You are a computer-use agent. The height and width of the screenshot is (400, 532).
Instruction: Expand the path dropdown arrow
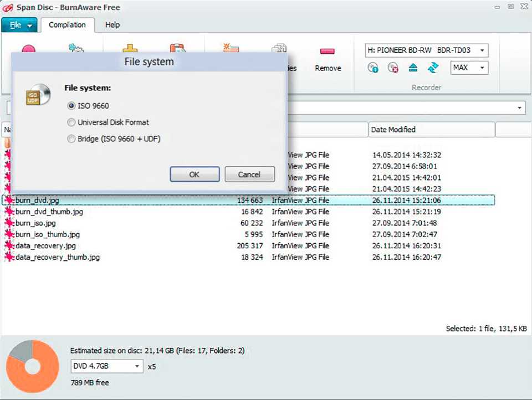[519, 108]
